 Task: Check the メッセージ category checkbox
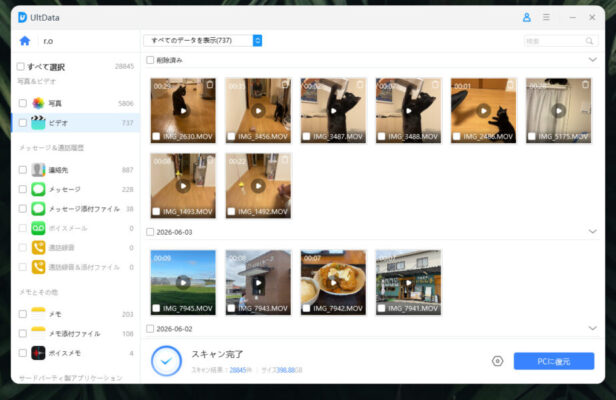click(23, 189)
